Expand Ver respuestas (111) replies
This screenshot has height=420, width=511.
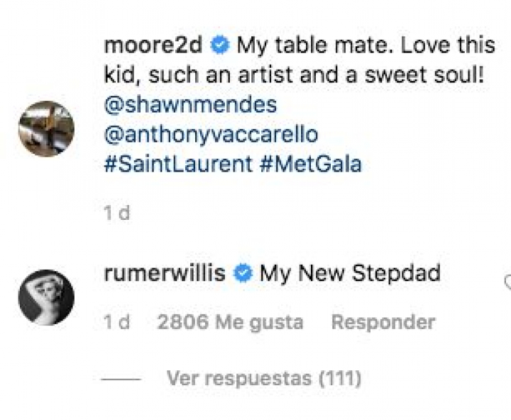click(264, 379)
